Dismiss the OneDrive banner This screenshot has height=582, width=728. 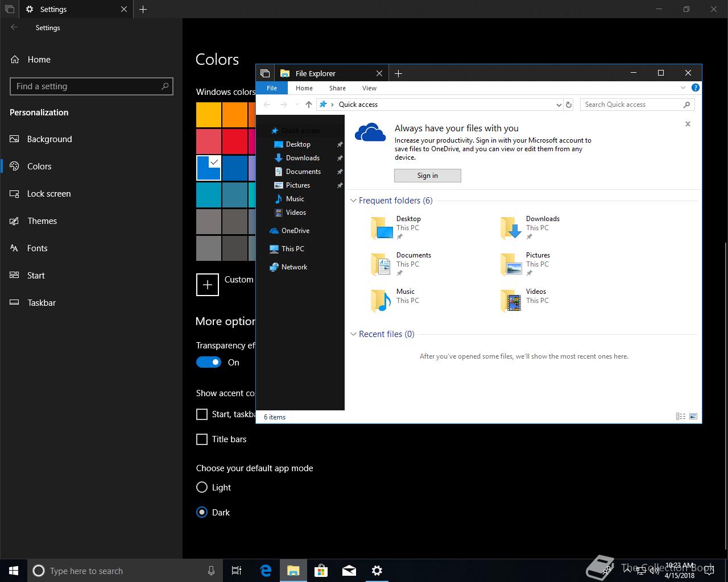(x=688, y=124)
